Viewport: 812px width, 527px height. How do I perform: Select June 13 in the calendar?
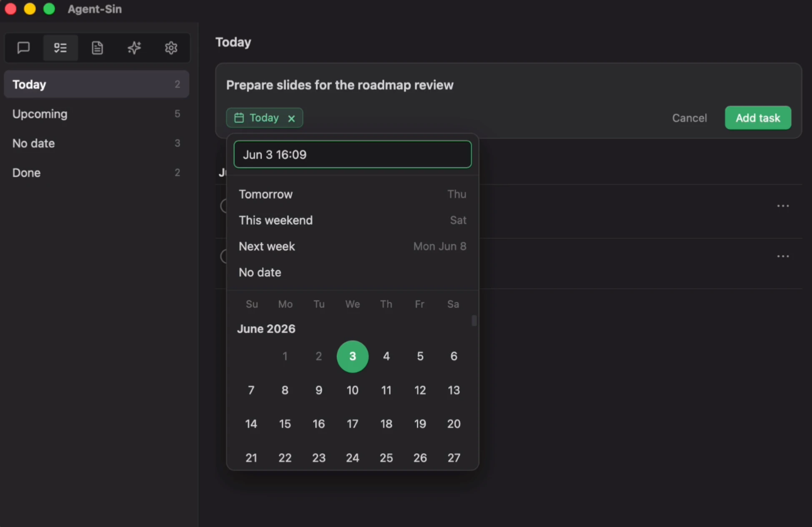point(454,390)
